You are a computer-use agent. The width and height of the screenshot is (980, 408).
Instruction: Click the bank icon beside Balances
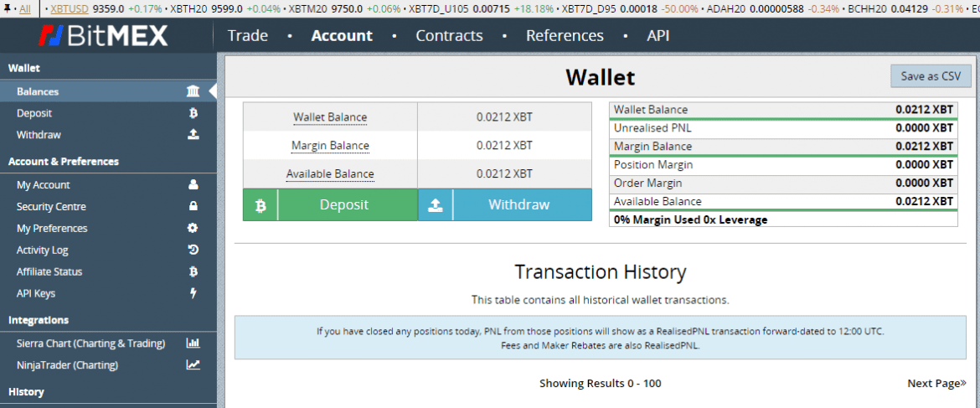click(x=193, y=91)
